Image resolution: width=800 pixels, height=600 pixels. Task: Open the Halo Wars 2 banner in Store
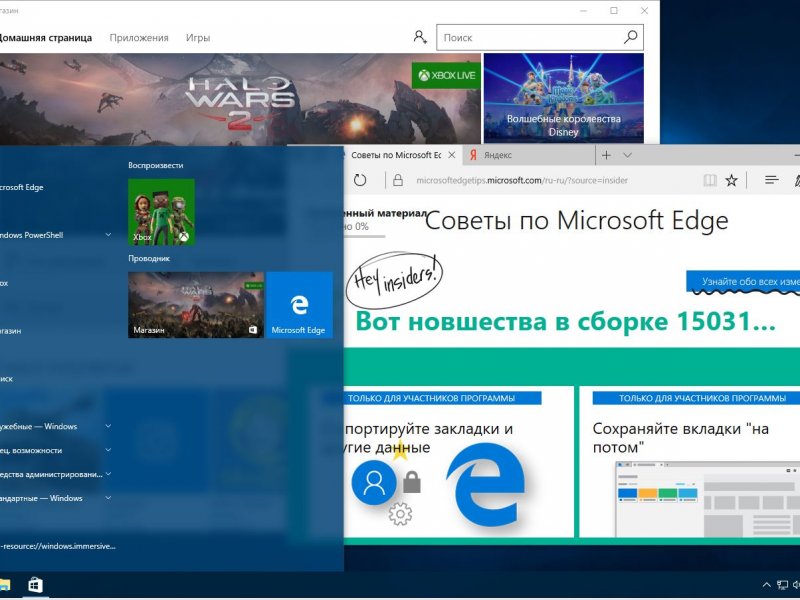pyautogui.click(x=240, y=98)
